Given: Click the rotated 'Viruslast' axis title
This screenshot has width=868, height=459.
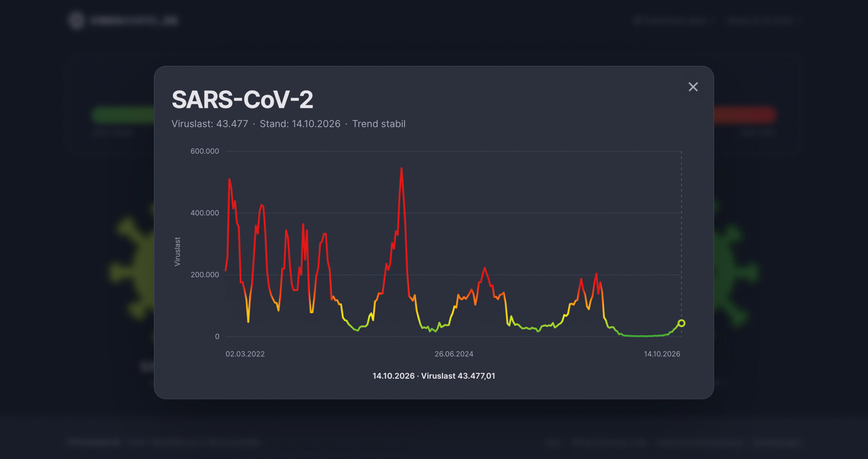Looking at the screenshot, I should click(x=177, y=251).
